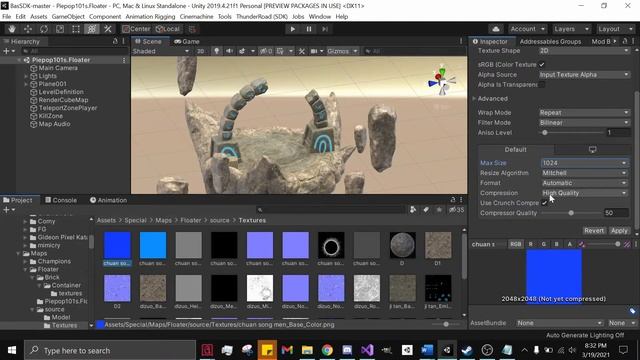Click the plus create button in Project panel
Viewport: 640px width, 360px height.
(x=6, y=209)
